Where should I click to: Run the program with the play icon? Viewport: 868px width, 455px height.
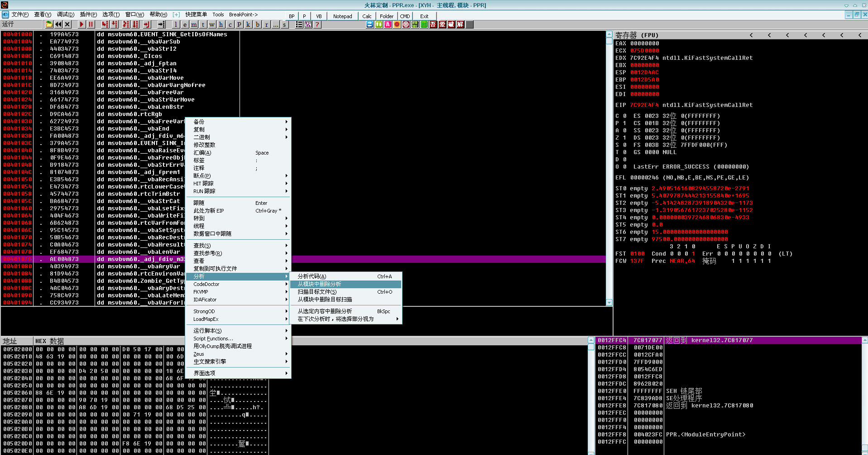81,24
